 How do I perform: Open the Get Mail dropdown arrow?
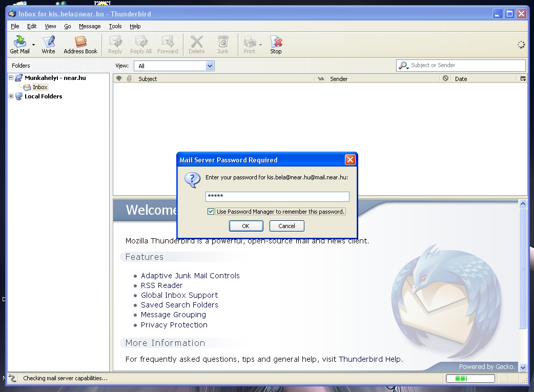tap(34, 45)
